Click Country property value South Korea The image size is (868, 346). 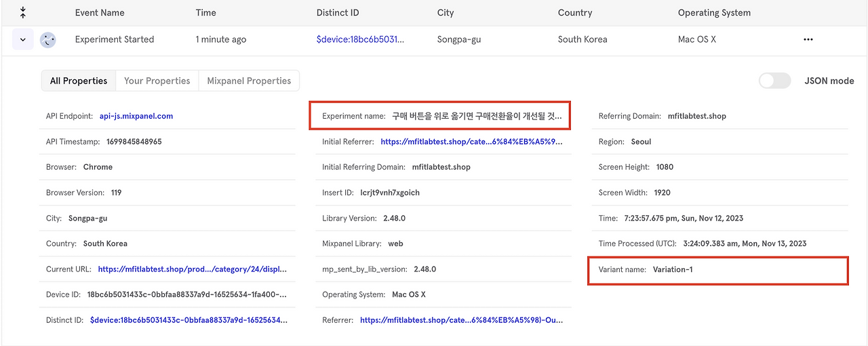105,244
